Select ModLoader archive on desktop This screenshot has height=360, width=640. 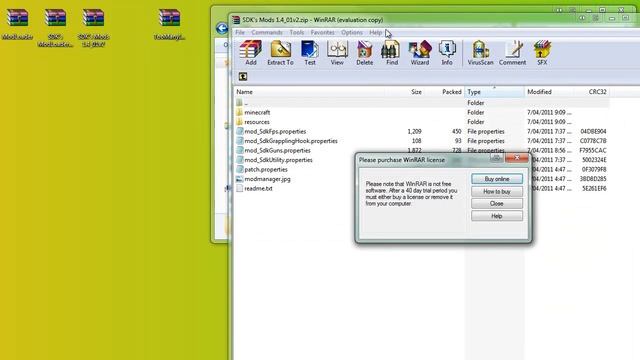[x=17, y=24]
